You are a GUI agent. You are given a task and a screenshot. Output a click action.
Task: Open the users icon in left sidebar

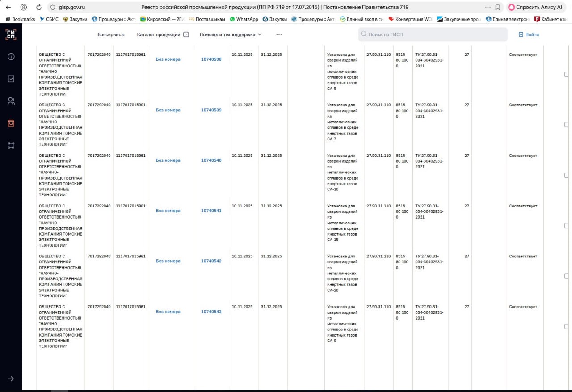[11, 101]
